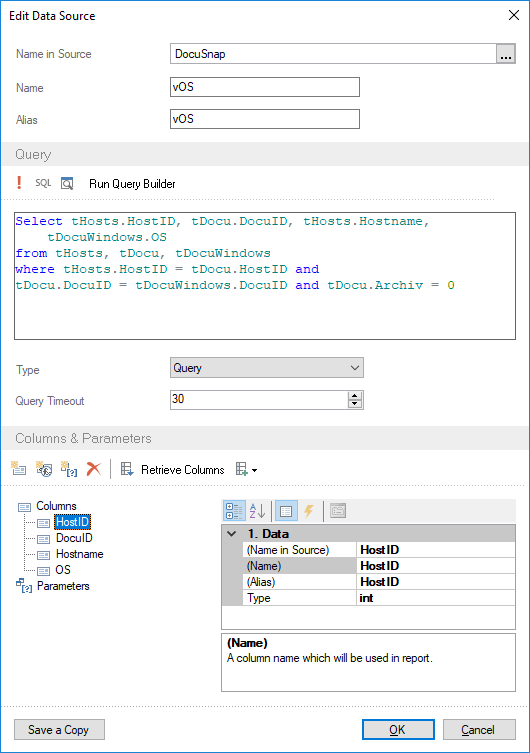Select the HostID column in the tree

coord(72,522)
